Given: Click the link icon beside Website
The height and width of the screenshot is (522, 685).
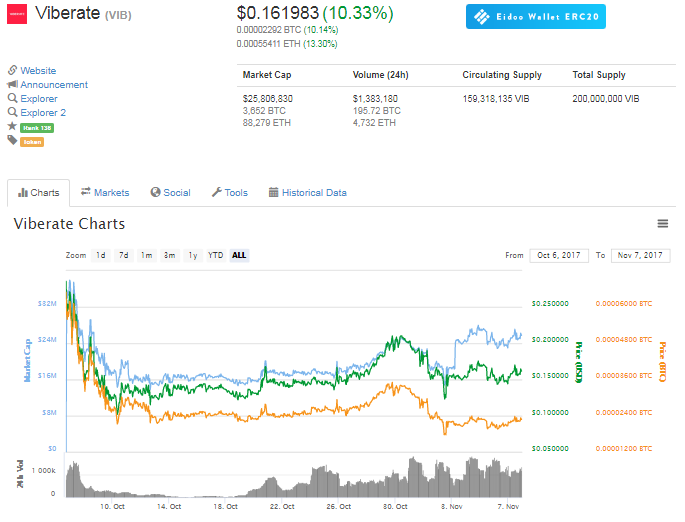Looking at the screenshot, I should pos(12,70).
